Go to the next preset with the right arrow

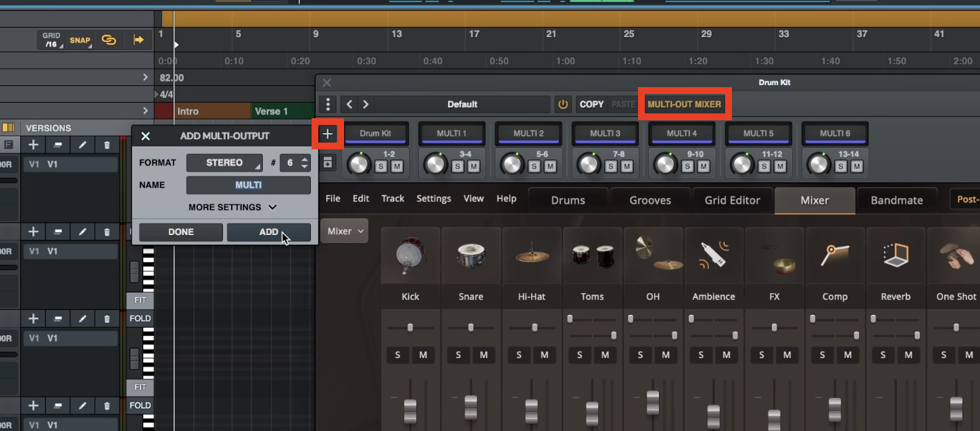point(366,104)
